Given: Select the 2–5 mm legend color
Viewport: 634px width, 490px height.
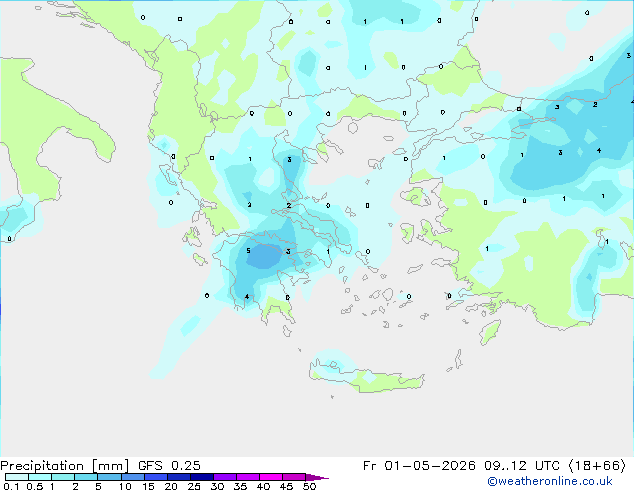Looking at the screenshot, I should (86, 477).
